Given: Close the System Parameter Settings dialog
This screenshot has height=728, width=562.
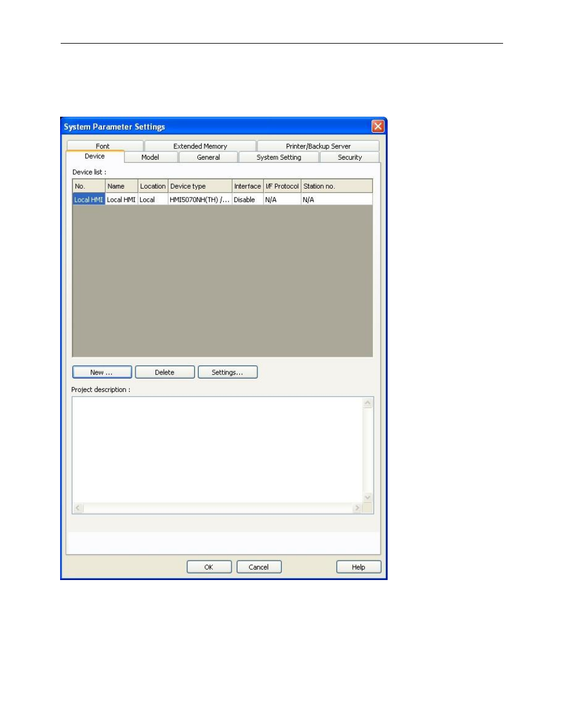Looking at the screenshot, I should click(x=378, y=126).
